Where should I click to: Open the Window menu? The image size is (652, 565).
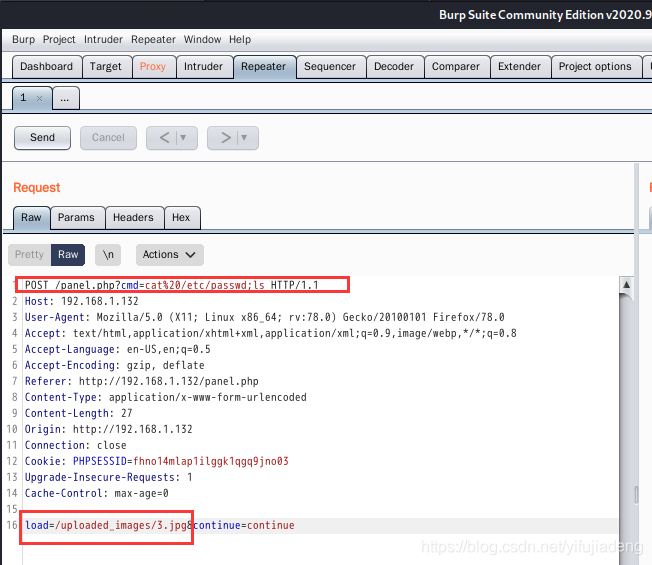(x=203, y=39)
